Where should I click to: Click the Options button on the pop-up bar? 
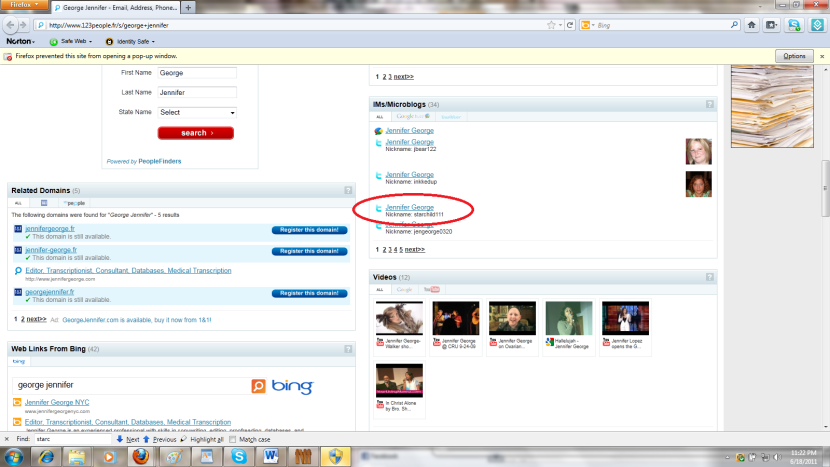pos(794,57)
